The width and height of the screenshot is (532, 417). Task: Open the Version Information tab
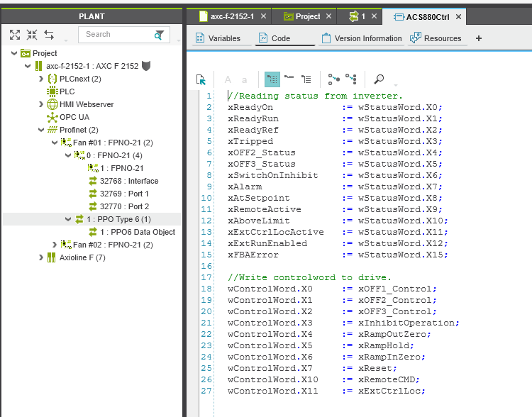pyautogui.click(x=361, y=38)
